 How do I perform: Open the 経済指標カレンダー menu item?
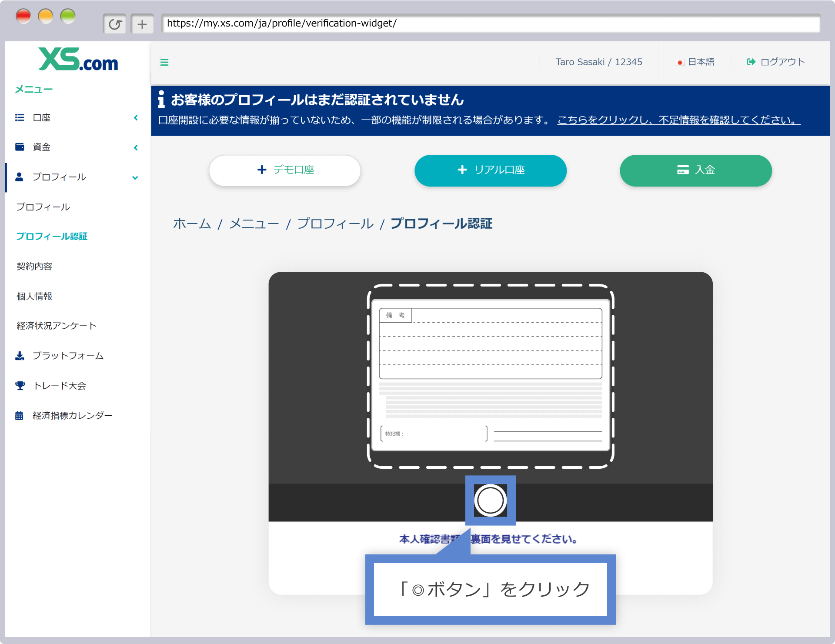[x=73, y=415]
